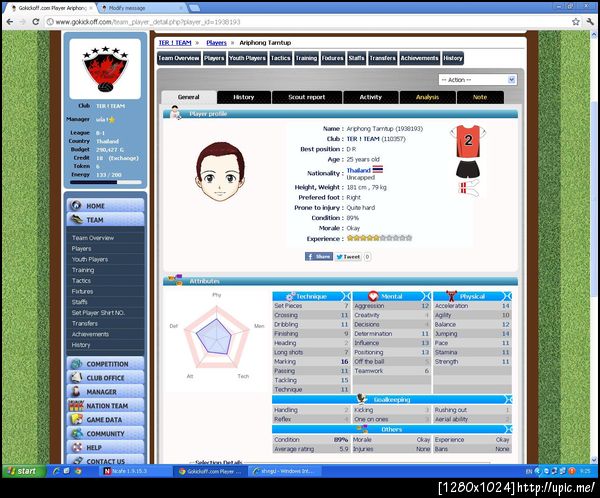Open the Windows Start menu
The width and height of the screenshot is (600, 498).
(x=23, y=471)
